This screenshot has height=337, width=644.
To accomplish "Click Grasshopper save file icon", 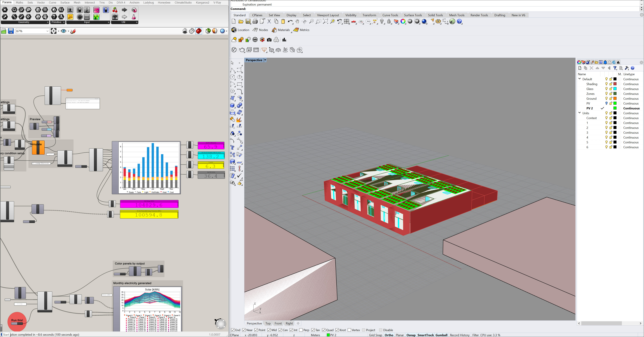I will tap(11, 31).
